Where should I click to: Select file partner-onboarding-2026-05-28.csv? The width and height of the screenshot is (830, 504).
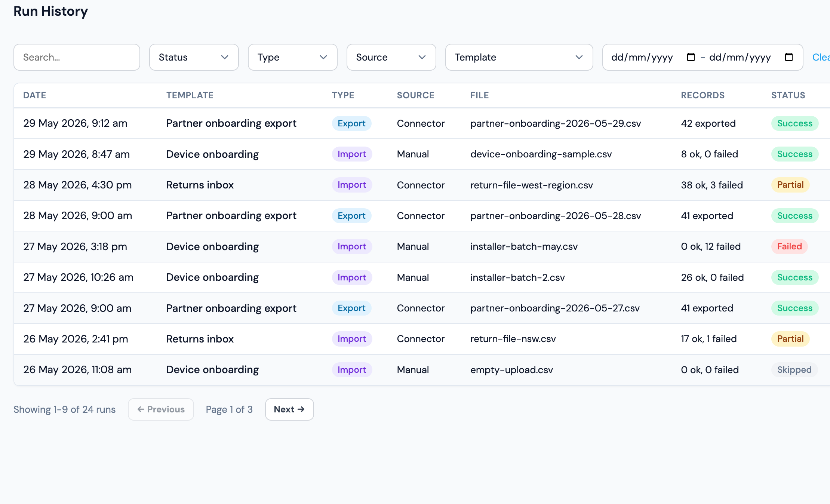click(556, 216)
